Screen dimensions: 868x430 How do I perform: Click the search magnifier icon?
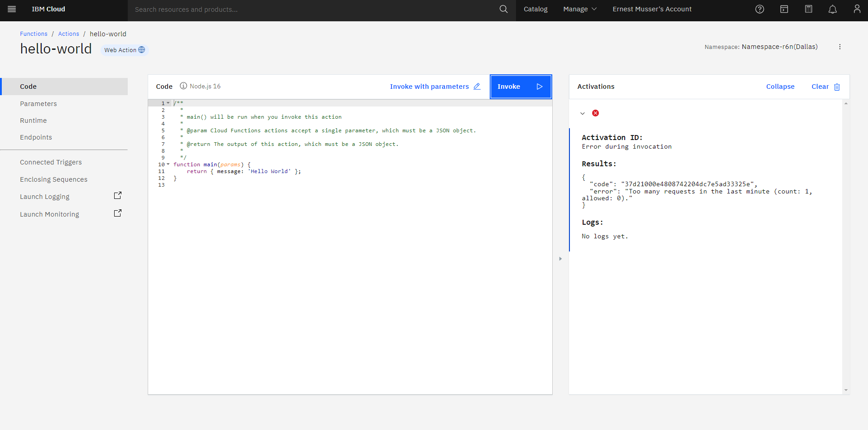[503, 9]
